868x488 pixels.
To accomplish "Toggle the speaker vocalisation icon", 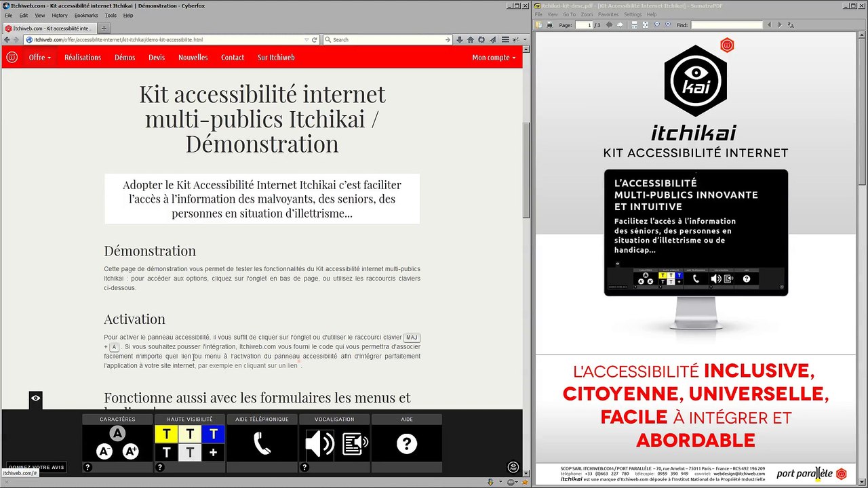I will [x=319, y=444].
